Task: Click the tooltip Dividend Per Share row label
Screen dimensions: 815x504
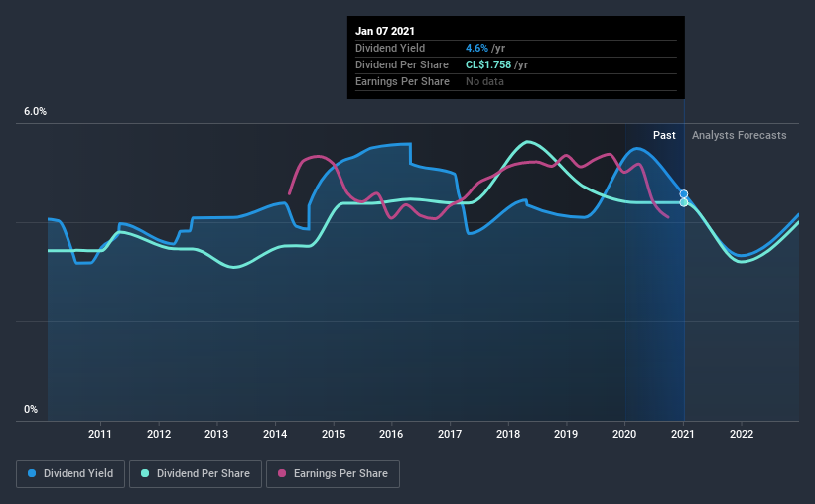Action: (x=402, y=64)
